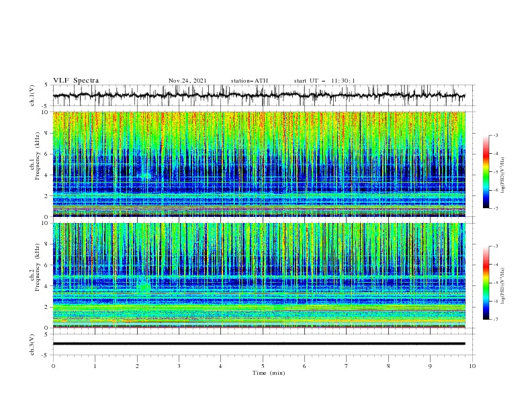
Task: Click the ch.2 'Frequency (kHz)' axis label
Action: (x=38, y=267)
